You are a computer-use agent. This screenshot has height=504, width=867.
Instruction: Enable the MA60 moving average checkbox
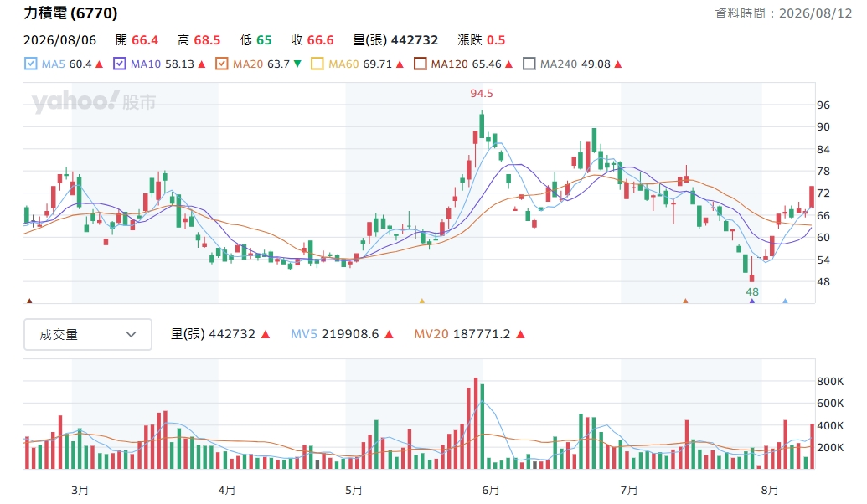pos(317,64)
